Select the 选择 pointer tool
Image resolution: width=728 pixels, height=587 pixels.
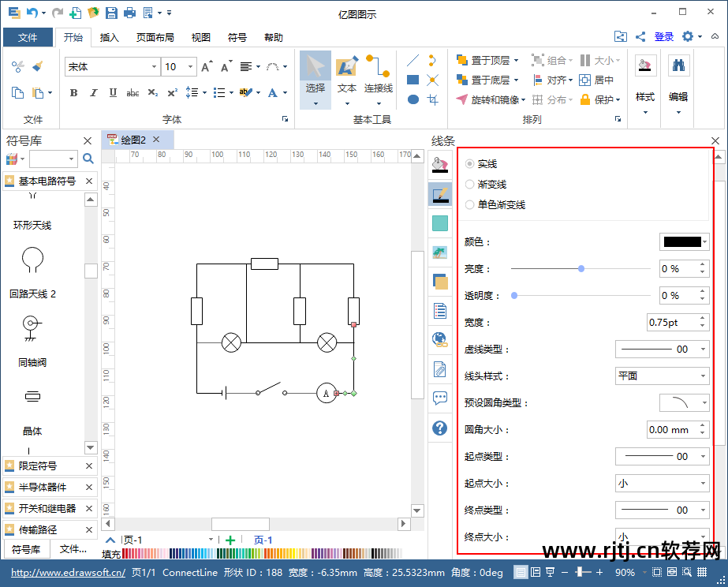coord(315,78)
